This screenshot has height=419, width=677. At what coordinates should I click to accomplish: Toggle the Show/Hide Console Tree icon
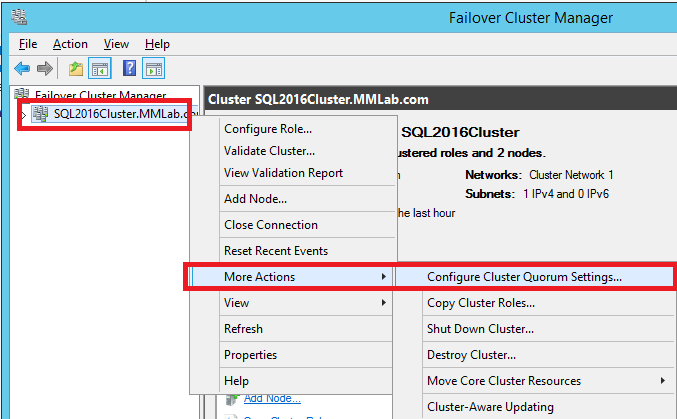(x=100, y=69)
